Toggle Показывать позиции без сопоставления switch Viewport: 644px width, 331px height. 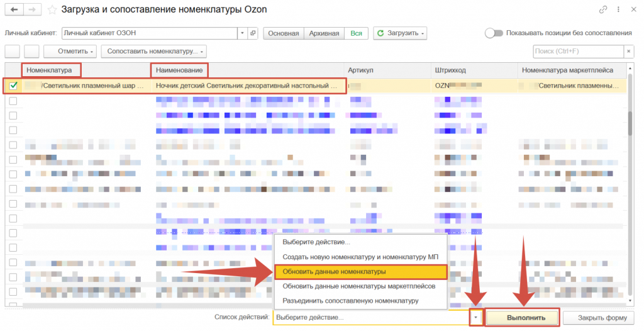[494, 33]
